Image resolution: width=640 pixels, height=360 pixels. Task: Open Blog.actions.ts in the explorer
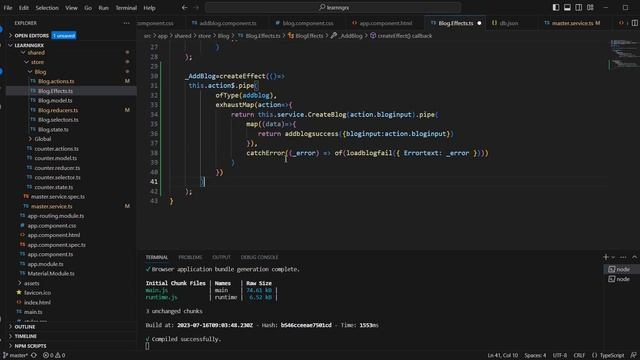(x=56, y=81)
